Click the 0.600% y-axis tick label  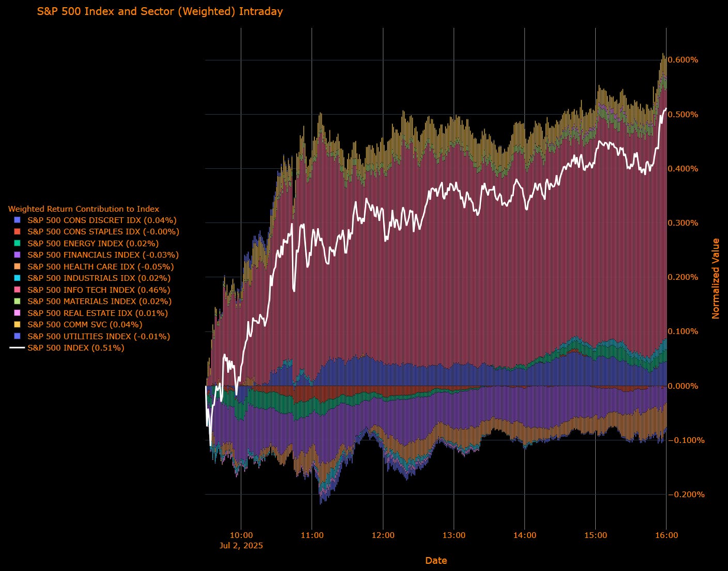[683, 60]
